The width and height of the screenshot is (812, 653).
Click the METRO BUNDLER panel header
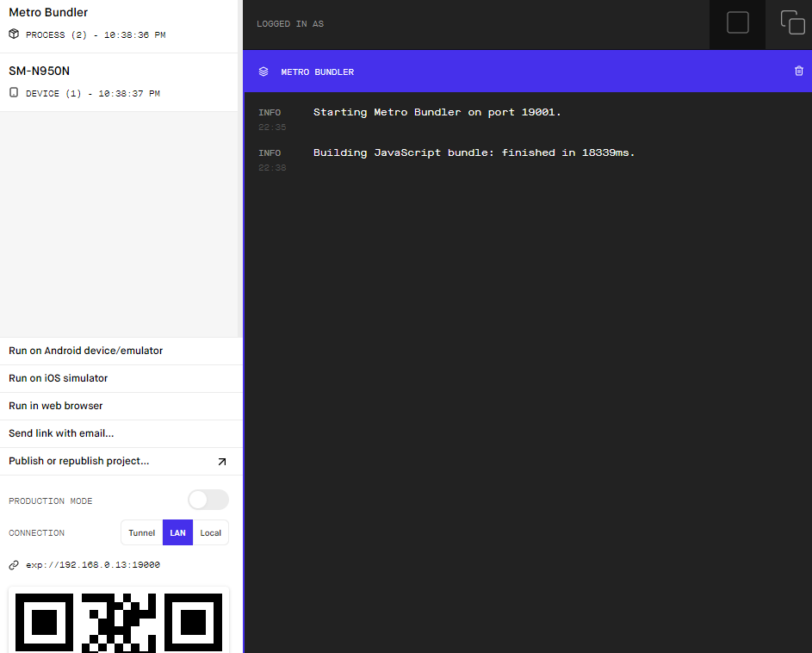pyautogui.click(x=527, y=72)
